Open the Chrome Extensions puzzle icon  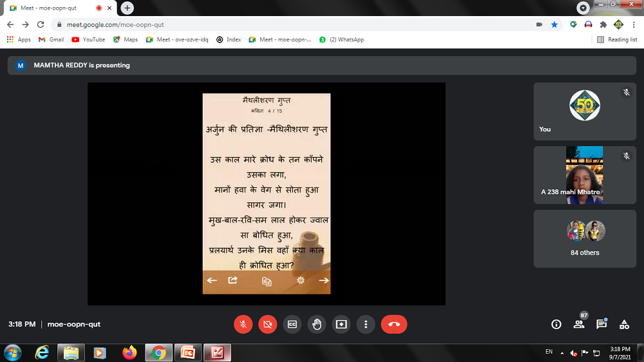tap(603, 24)
